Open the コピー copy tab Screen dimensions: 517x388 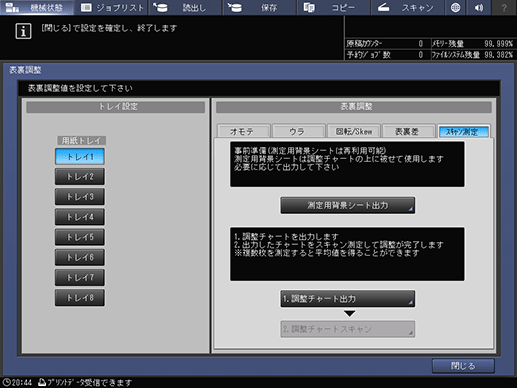click(x=334, y=7)
